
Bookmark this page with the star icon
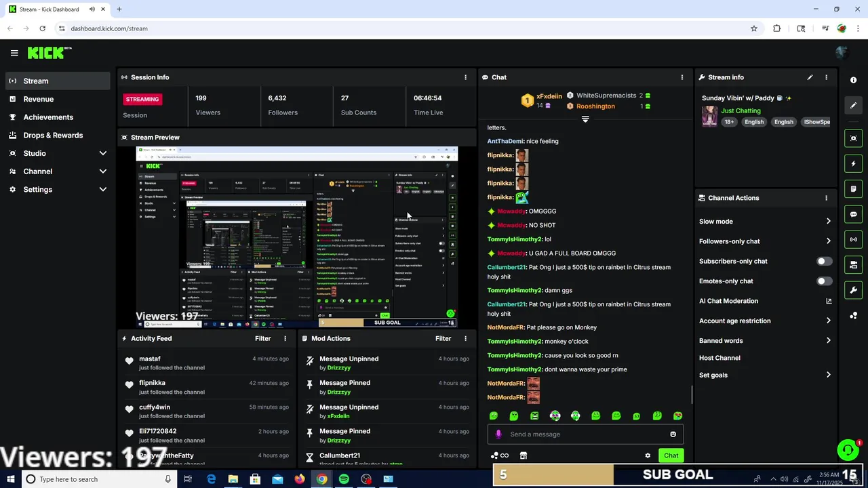pyautogui.click(x=753, y=28)
